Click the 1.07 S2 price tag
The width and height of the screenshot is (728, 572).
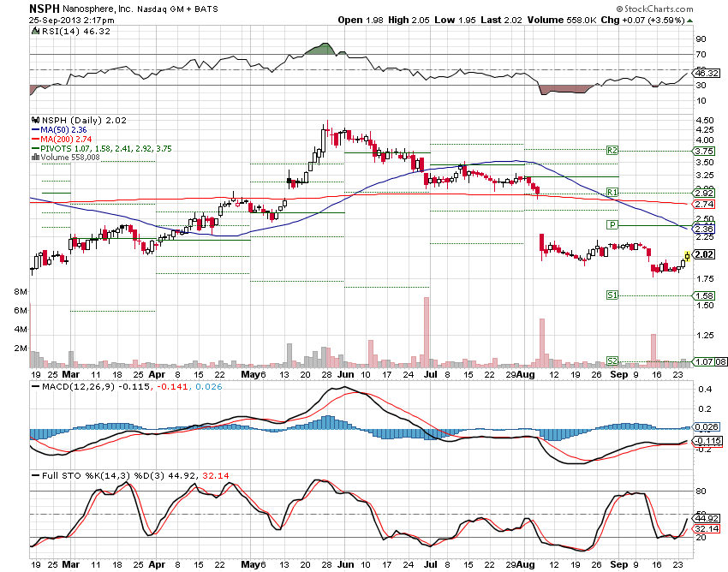[704, 361]
